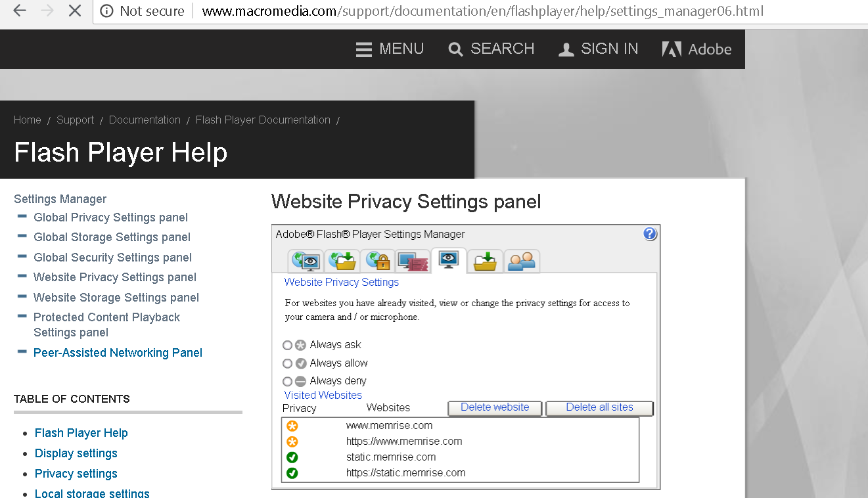
Task: Select the static.memrise.com website row
Action: tap(460, 457)
